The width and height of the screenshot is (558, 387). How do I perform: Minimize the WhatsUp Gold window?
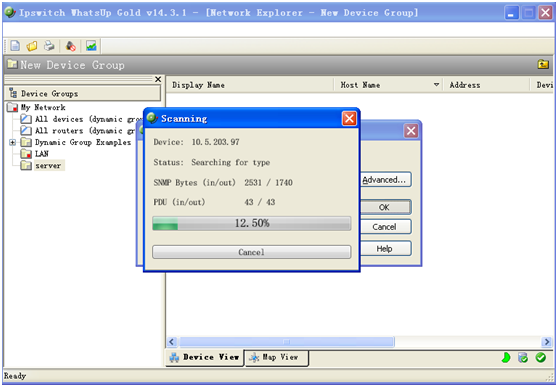(512, 13)
